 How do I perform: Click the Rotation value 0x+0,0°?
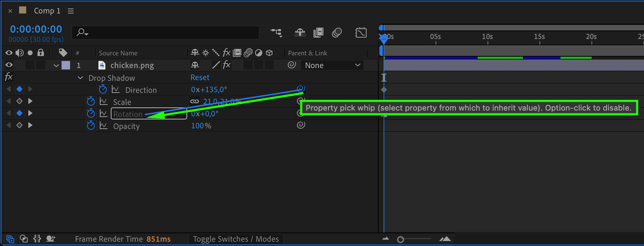205,114
